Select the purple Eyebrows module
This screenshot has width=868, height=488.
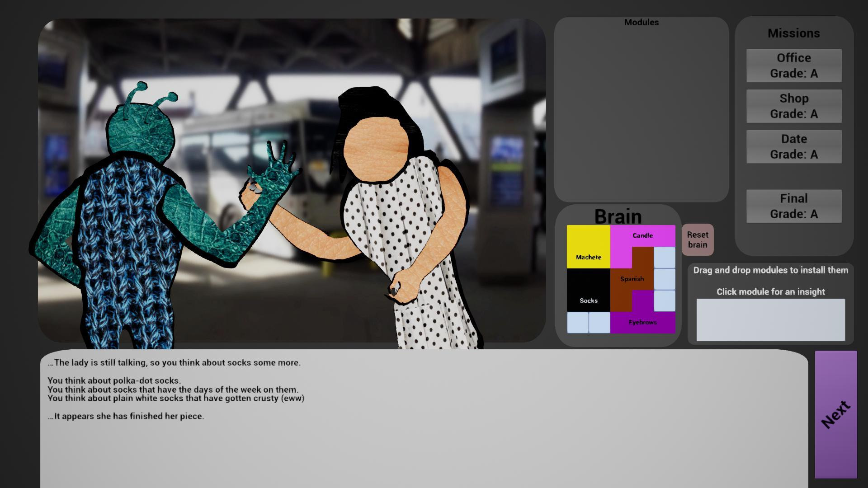click(642, 322)
